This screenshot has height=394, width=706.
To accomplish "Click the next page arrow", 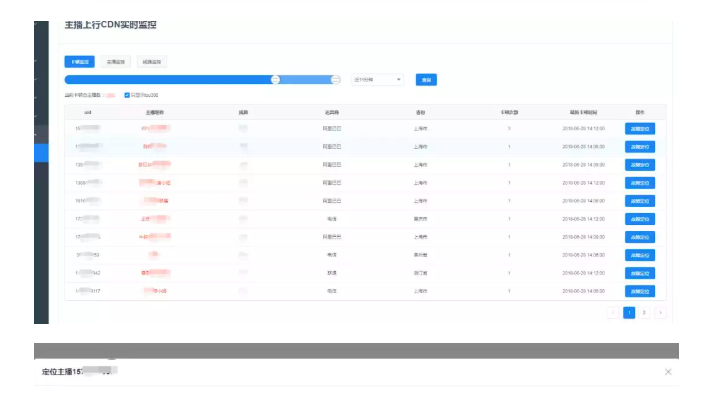I will click(660, 312).
